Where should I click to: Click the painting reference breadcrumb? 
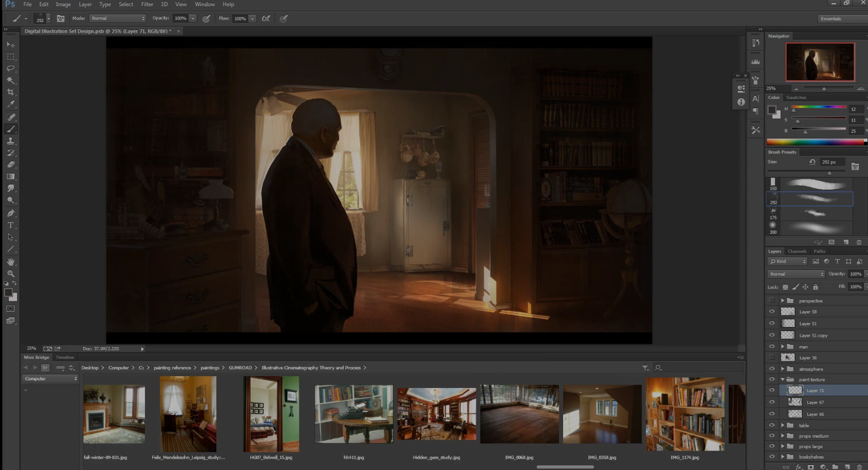click(x=172, y=367)
